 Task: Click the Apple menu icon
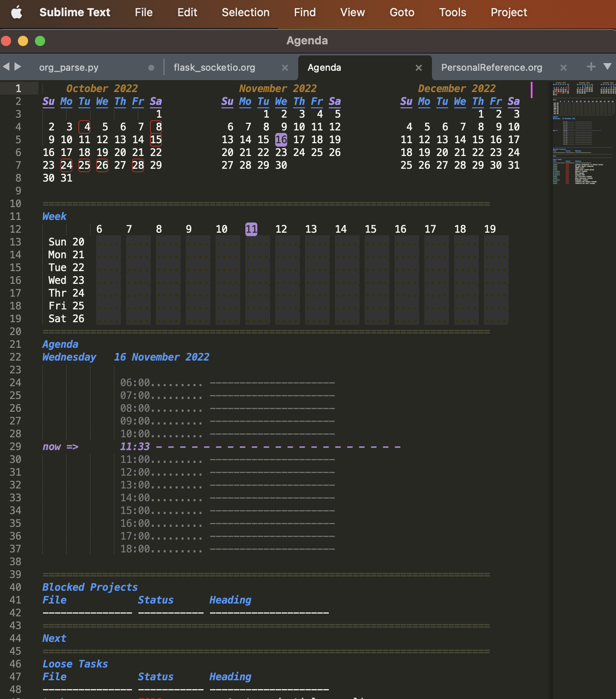pos(17,12)
